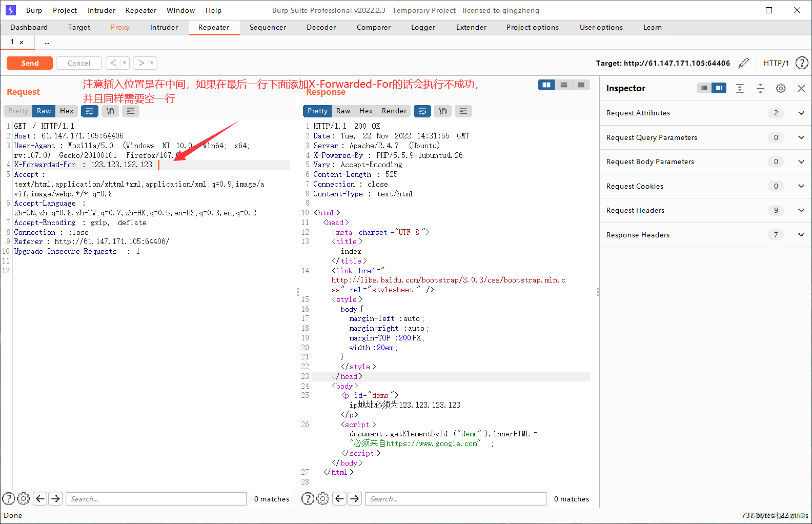The image size is (812, 524).
Task: Change the HTTP/1 protocol setting
Action: (776, 63)
